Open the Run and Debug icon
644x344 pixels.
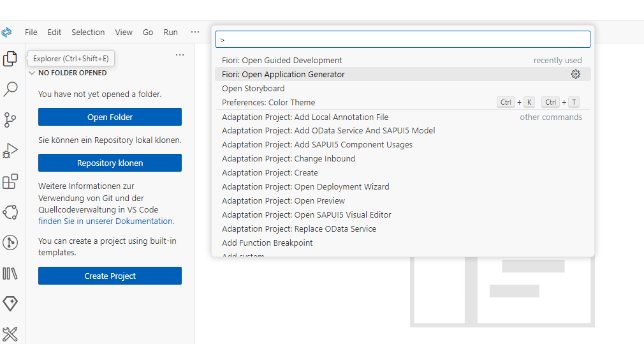pos(10,151)
